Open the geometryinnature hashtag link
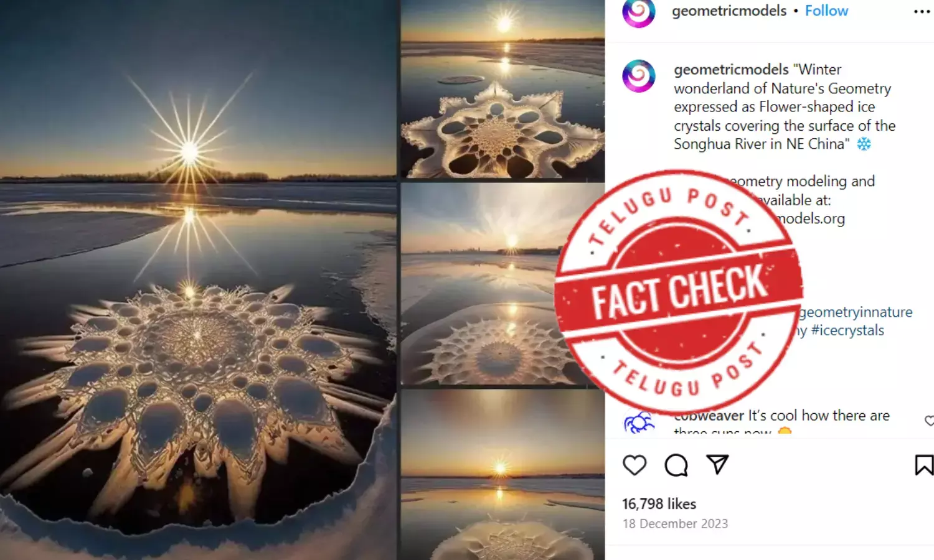The width and height of the screenshot is (934, 560). coord(856,312)
